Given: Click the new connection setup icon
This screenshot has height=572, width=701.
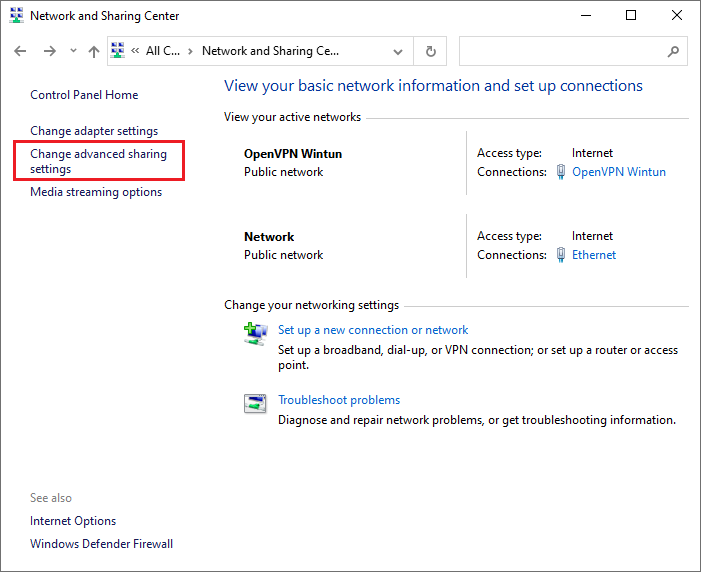Looking at the screenshot, I should (256, 334).
